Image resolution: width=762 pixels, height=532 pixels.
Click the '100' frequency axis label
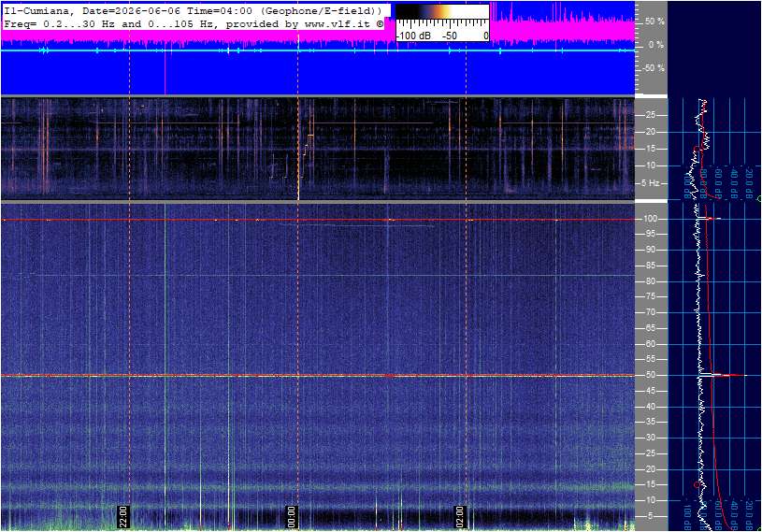(650, 219)
